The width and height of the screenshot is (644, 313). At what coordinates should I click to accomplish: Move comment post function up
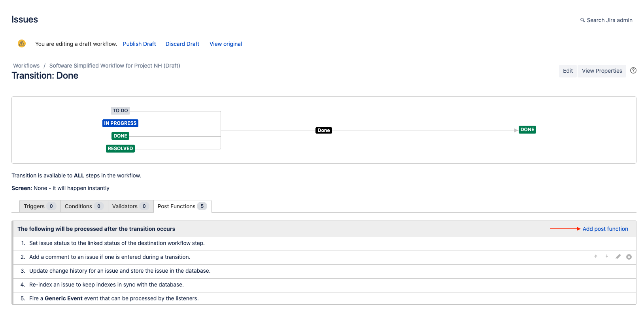(596, 256)
